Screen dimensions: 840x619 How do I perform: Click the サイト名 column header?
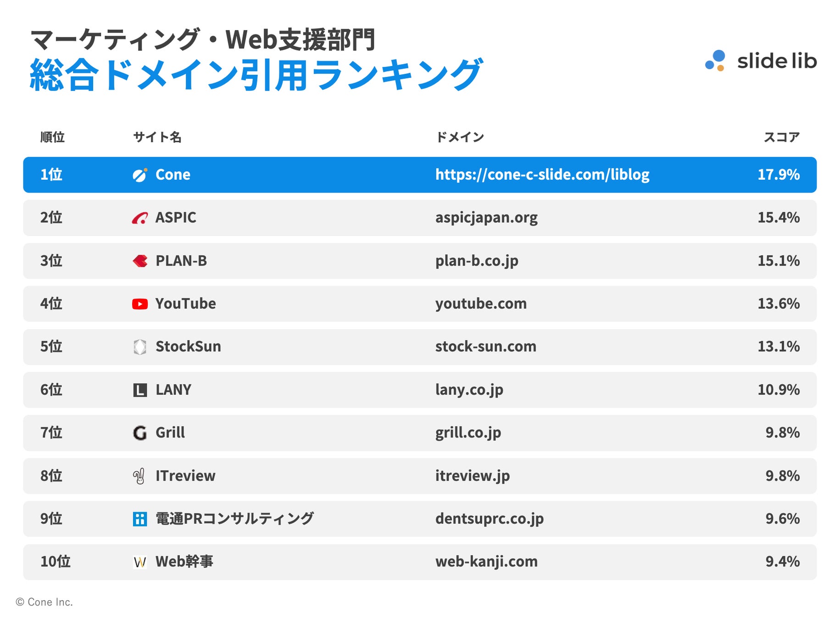(157, 137)
